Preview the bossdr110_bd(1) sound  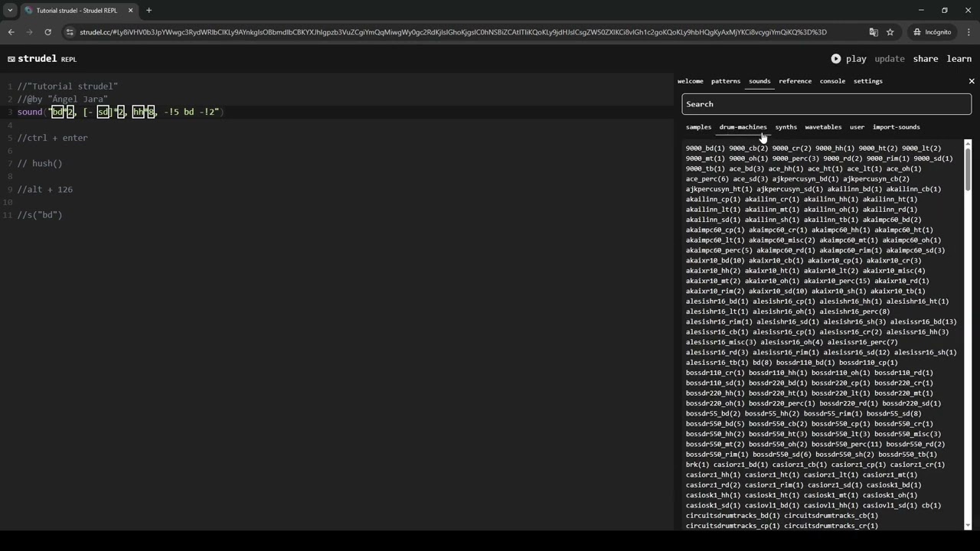[805, 363]
